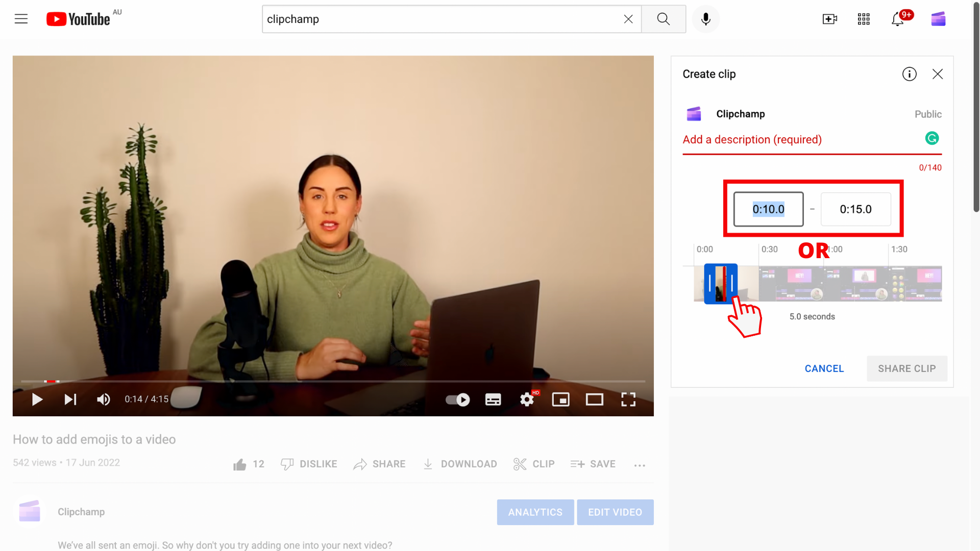Click the SHARE button
This screenshot has height=551, width=980.
[x=379, y=464]
